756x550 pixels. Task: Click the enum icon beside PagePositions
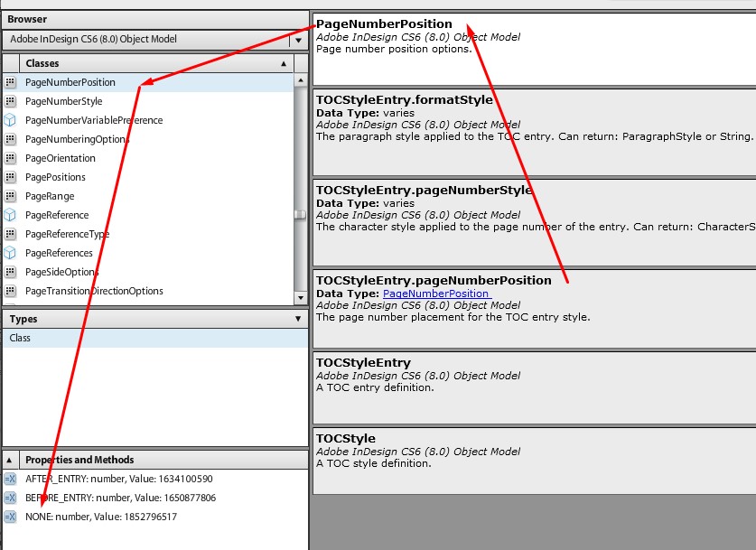tap(10, 177)
